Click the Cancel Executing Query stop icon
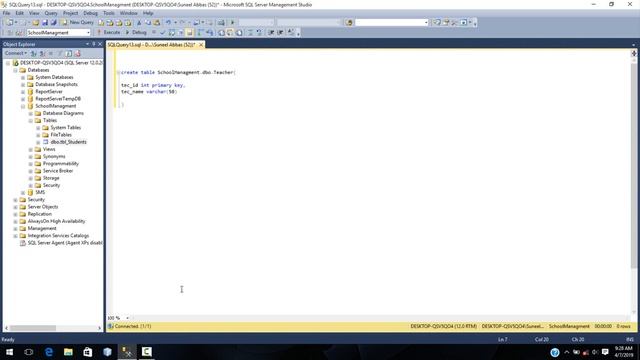Image resolution: width=640 pixels, height=360 pixels. [154, 32]
